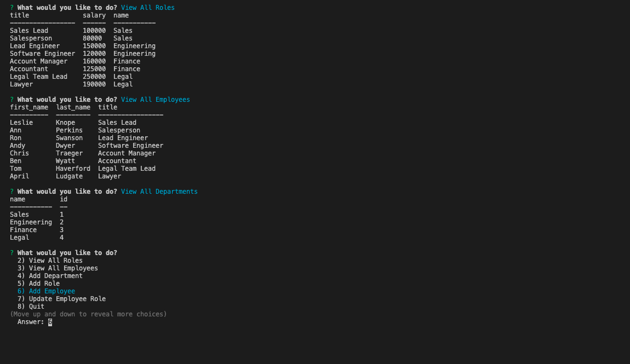Click last name "Knope"
630x364 pixels.
(x=66, y=123)
